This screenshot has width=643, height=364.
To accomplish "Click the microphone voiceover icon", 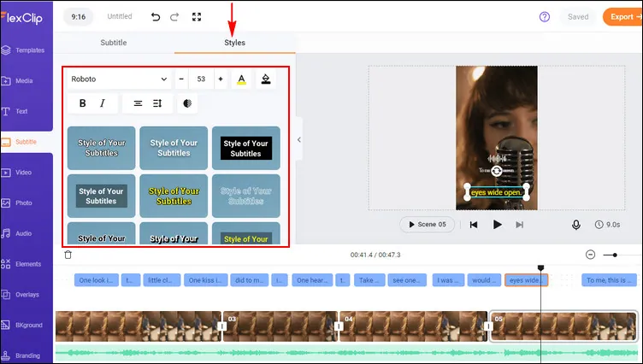I will (576, 225).
